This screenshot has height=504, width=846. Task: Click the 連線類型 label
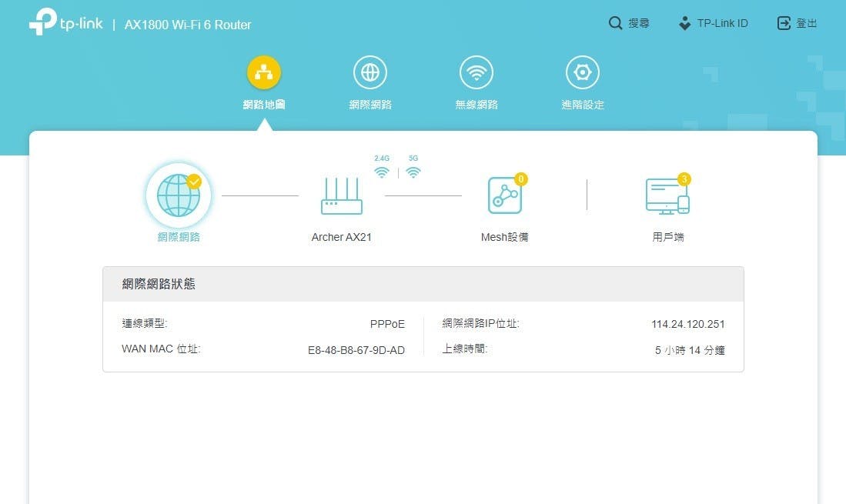coord(145,323)
